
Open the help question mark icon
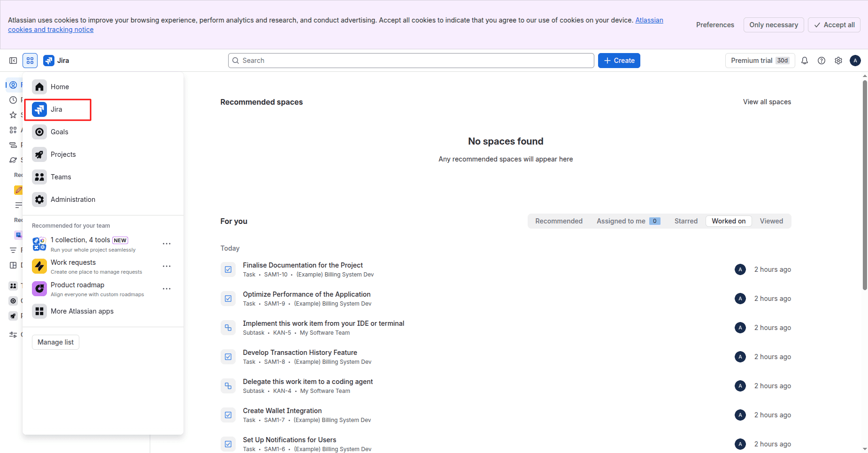[x=822, y=61]
